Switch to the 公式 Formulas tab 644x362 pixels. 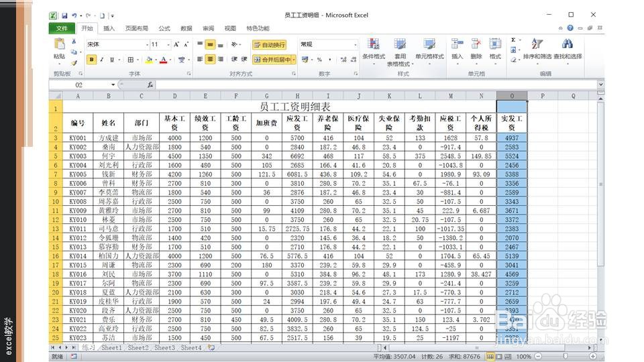(164, 28)
